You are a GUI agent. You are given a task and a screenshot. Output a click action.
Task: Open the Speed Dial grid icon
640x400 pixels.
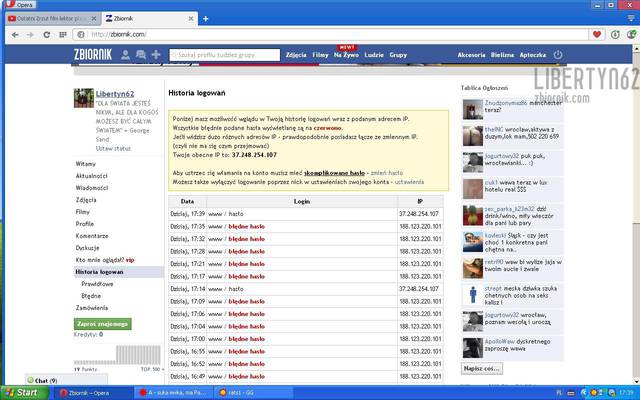(x=62, y=35)
